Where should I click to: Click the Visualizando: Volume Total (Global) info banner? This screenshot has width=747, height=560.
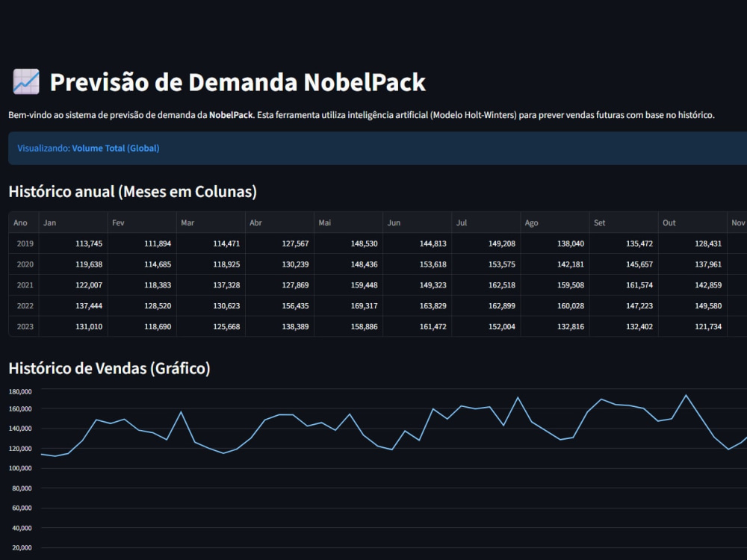377,148
